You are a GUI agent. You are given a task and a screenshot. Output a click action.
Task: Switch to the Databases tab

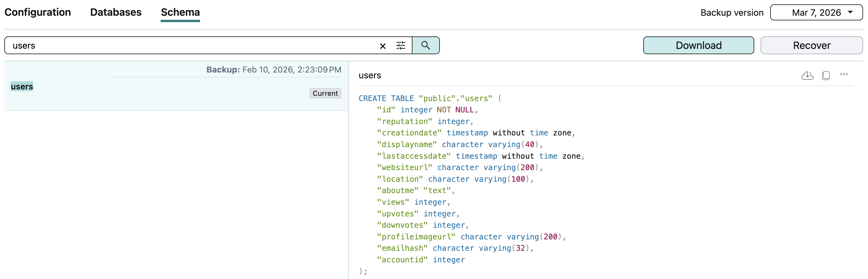[x=116, y=13]
